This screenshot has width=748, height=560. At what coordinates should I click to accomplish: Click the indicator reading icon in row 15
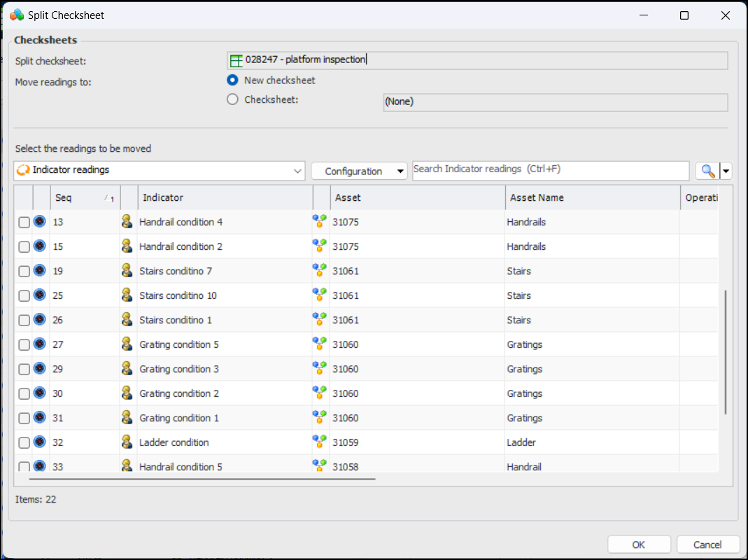coord(40,246)
